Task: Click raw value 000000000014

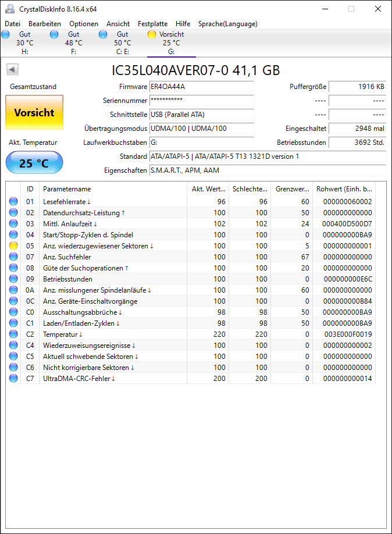Action: [347, 378]
